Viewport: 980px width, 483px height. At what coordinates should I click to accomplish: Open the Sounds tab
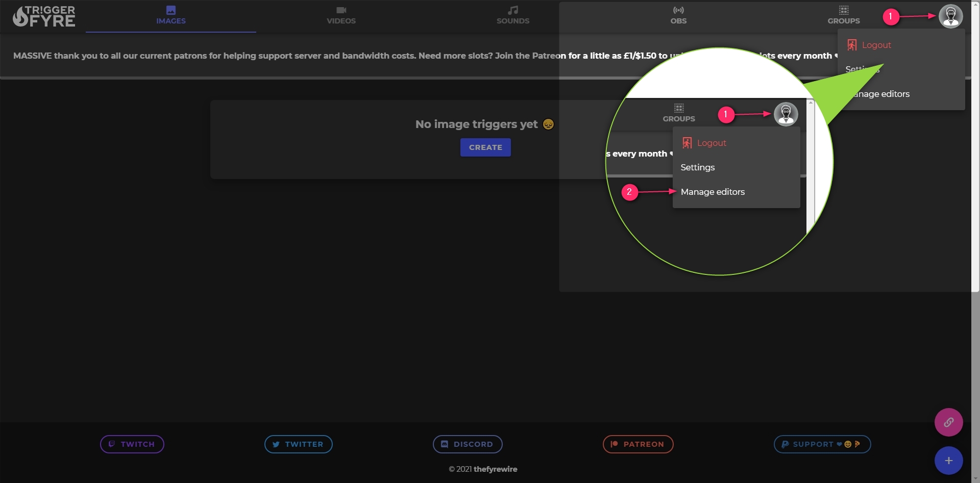pyautogui.click(x=512, y=16)
